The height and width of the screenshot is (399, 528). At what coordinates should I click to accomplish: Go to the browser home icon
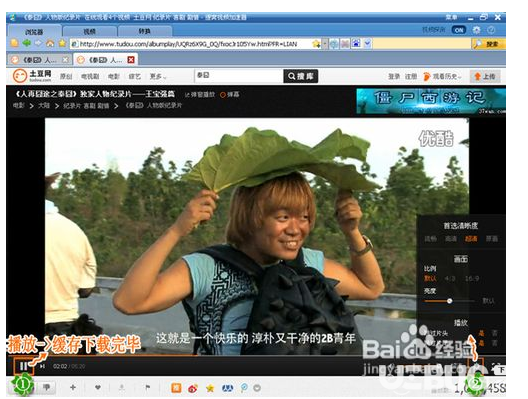[50, 43]
